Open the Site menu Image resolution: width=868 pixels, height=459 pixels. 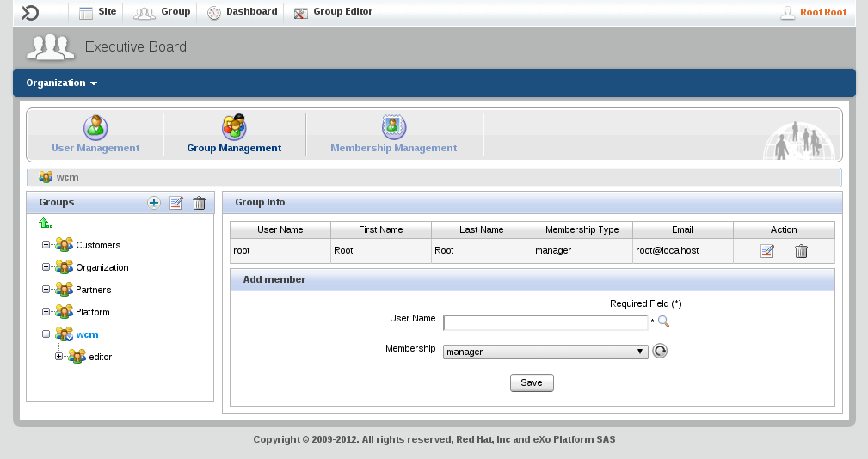tap(97, 12)
